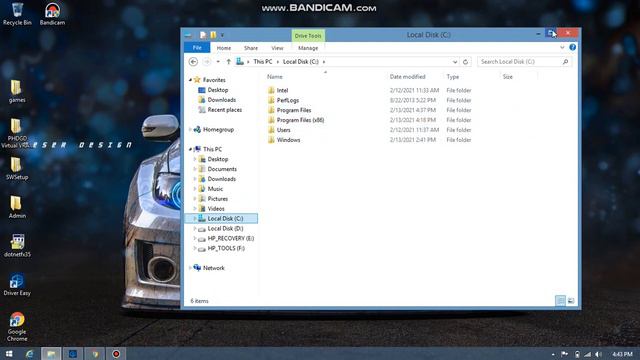This screenshot has height=360, width=640.
Task: Sort by Date modified column header
Action: pos(407,77)
